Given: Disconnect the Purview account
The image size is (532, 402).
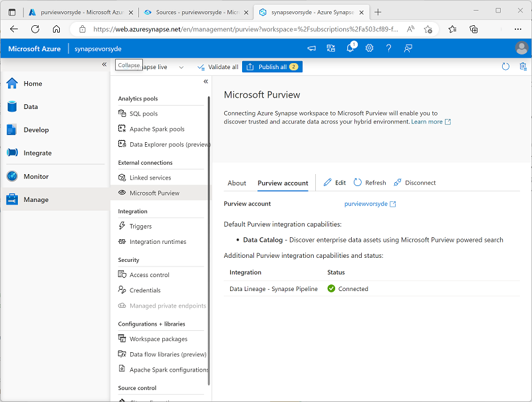Looking at the screenshot, I should 414,183.
